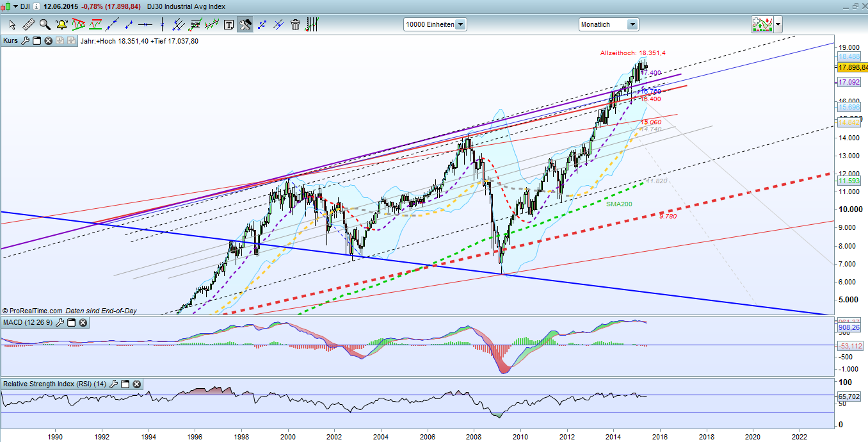868x442 pixels.
Task: Click the MACD value 908,26 tag
Action: [x=849, y=327]
